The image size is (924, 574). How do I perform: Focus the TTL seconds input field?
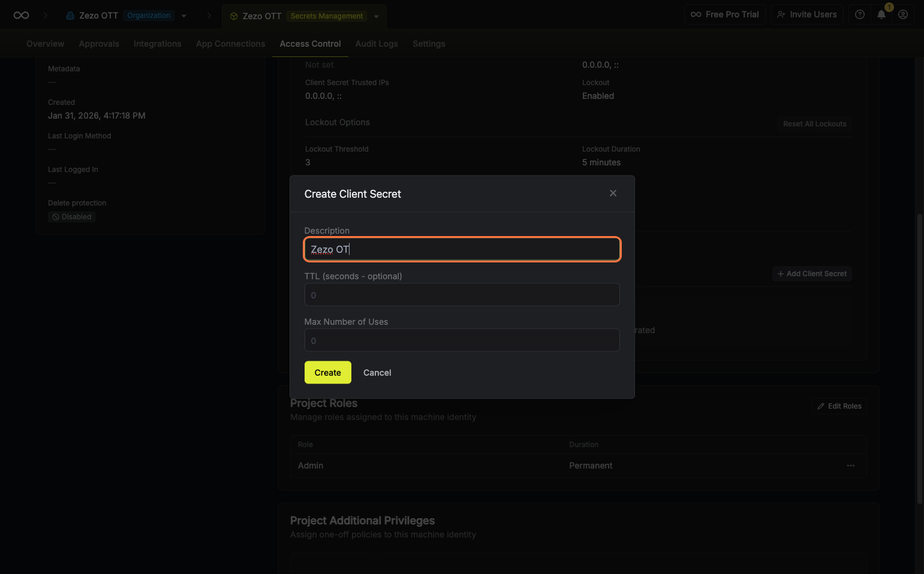coord(462,295)
